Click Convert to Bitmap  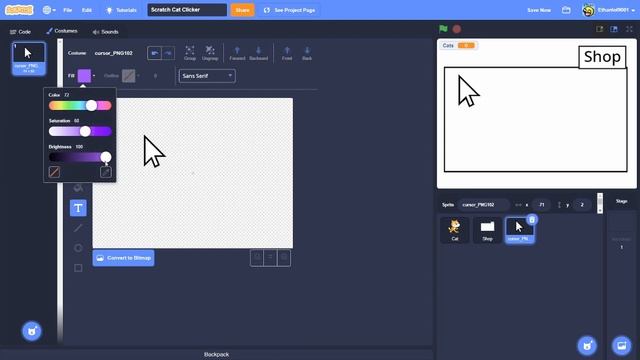tap(123, 258)
